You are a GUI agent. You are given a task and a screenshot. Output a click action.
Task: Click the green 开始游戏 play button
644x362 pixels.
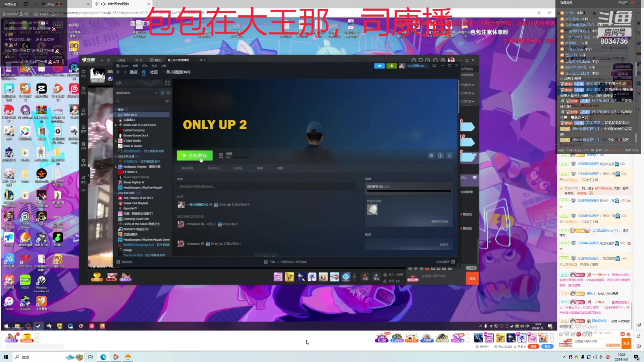195,156
